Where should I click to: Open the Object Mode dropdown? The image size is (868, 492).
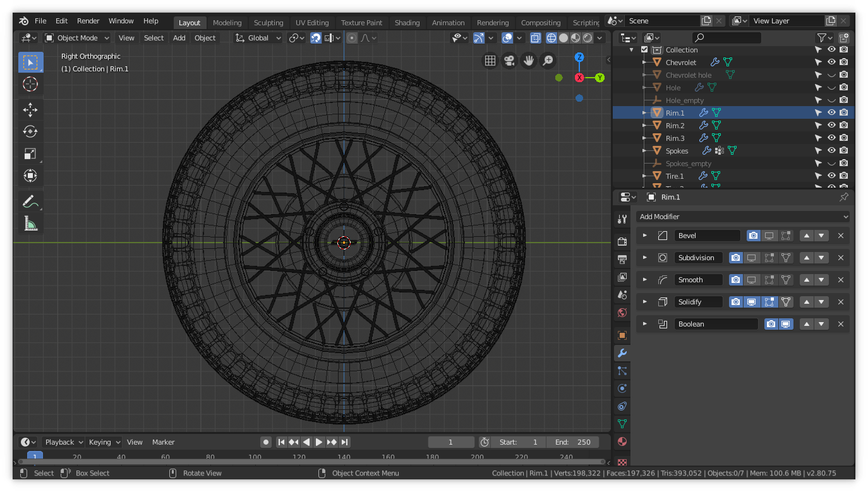pos(77,38)
